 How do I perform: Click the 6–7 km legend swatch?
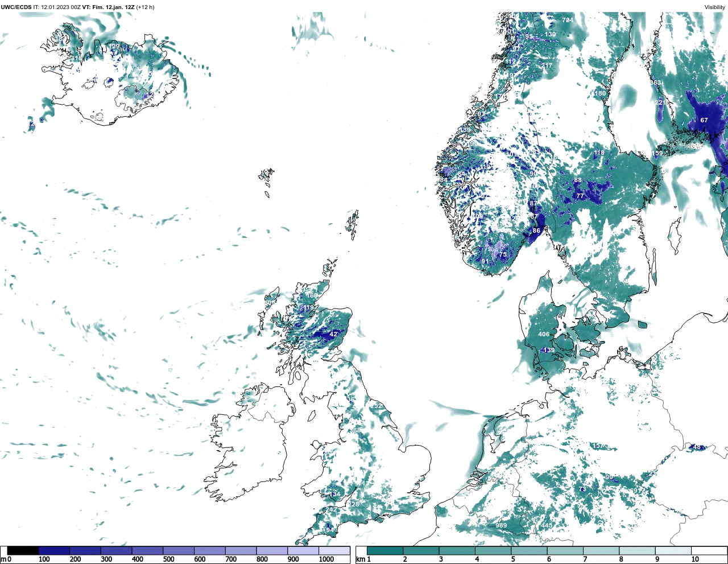point(565,550)
